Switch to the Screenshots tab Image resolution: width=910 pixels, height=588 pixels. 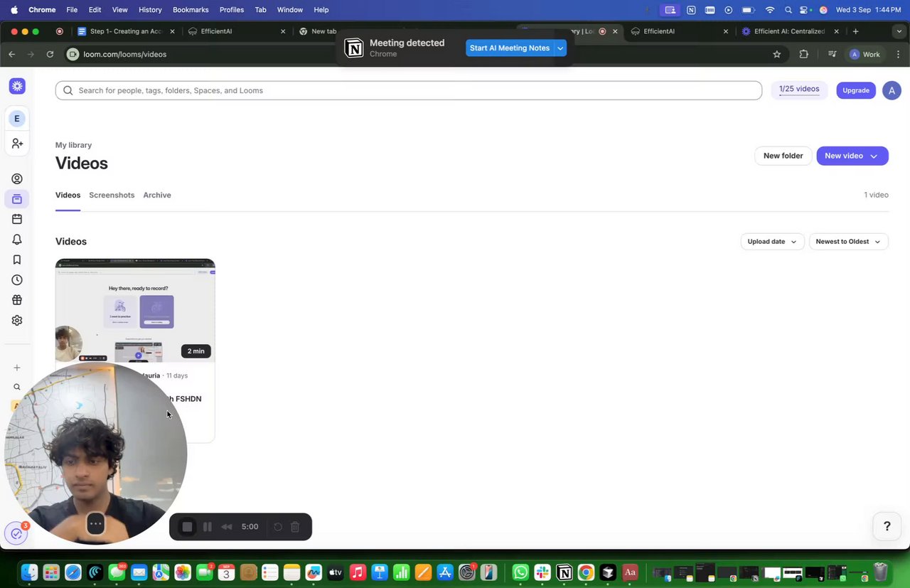[112, 195]
